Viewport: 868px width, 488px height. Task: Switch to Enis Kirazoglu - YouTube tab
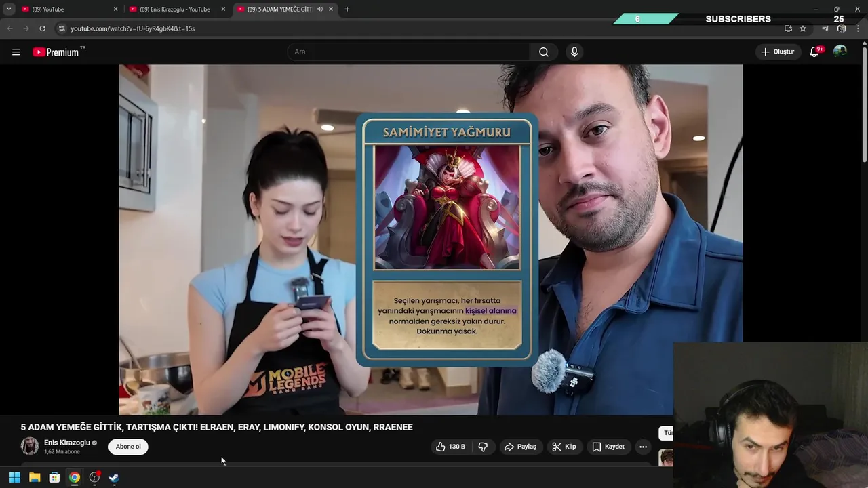point(176,9)
